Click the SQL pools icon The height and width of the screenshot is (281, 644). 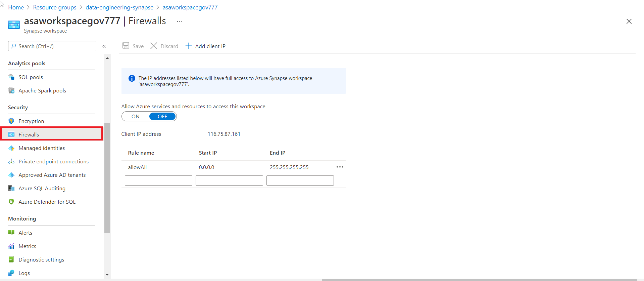coord(11,77)
